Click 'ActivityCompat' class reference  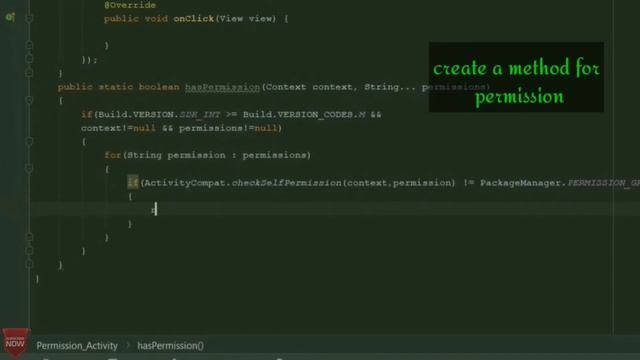[x=185, y=182]
